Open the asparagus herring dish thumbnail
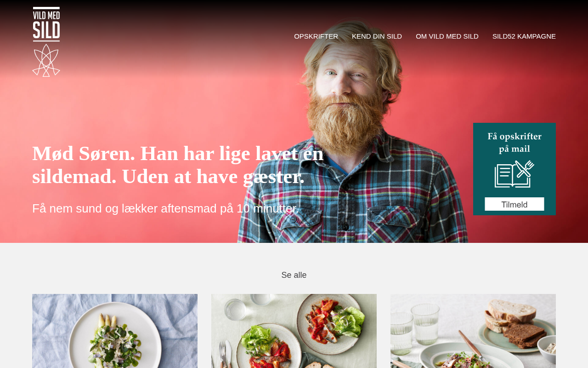Image resolution: width=588 pixels, height=368 pixels. pyautogui.click(x=115, y=331)
